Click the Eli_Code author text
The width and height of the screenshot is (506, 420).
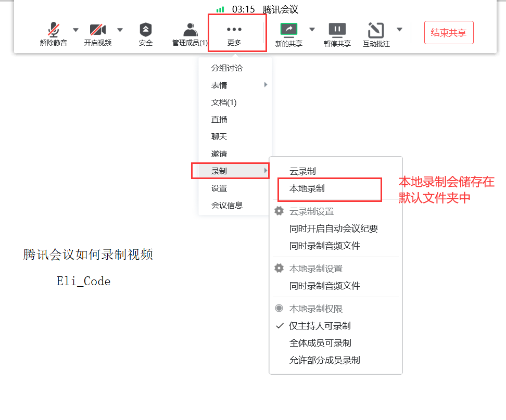pyautogui.click(x=84, y=281)
